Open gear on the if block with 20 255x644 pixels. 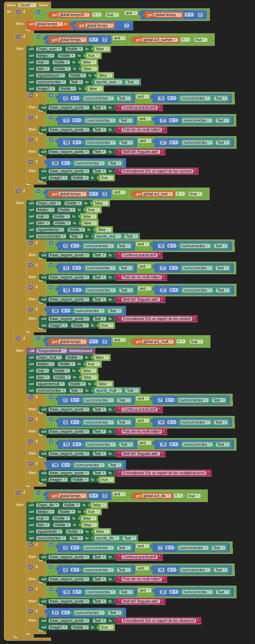(x=31, y=589)
